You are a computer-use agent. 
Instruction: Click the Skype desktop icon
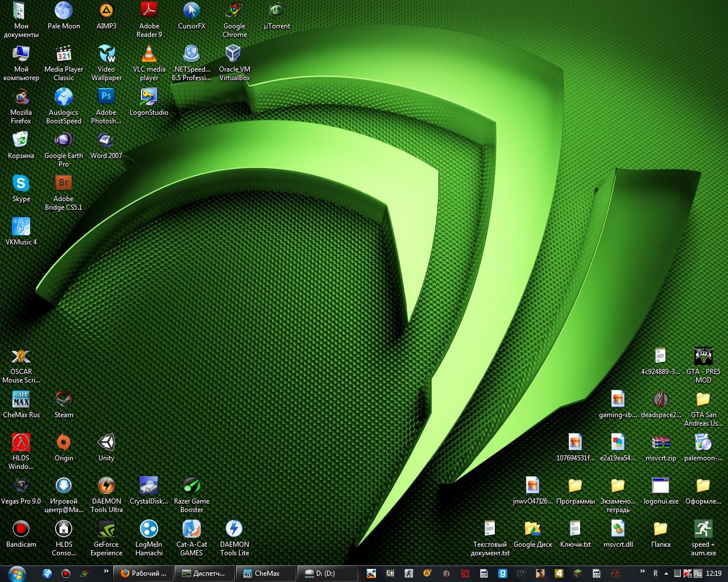21,189
